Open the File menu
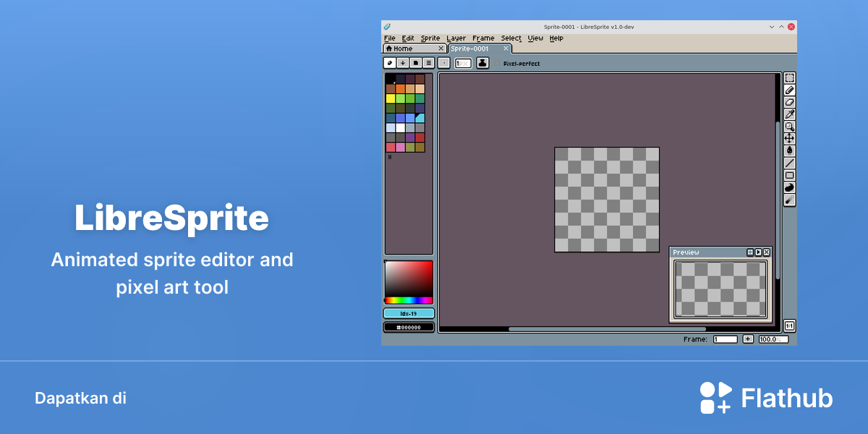Image resolution: width=868 pixels, height=434 pixels. coord(390,38)
